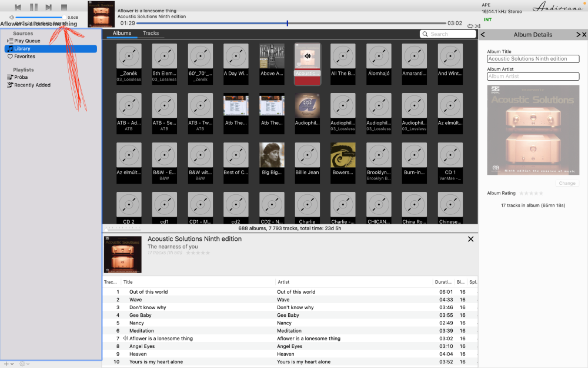588x368 pixels.
Task: Click the Search input field
Action: (x=448, y=34)
